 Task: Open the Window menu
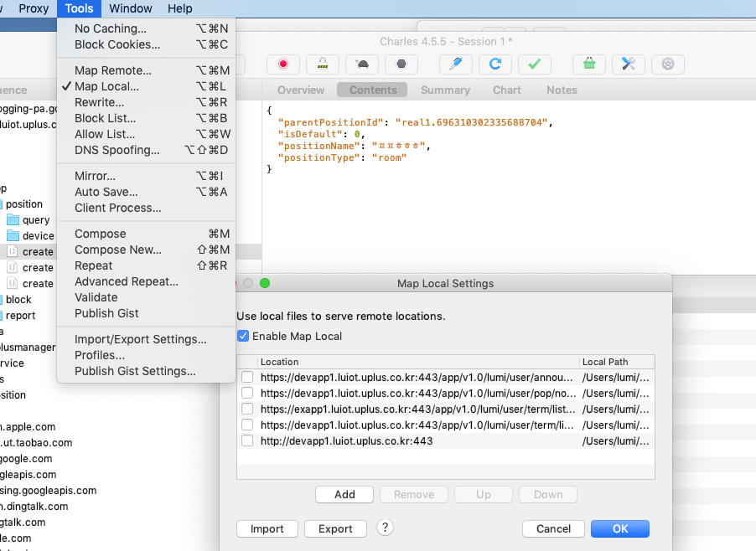coord(131,8)
